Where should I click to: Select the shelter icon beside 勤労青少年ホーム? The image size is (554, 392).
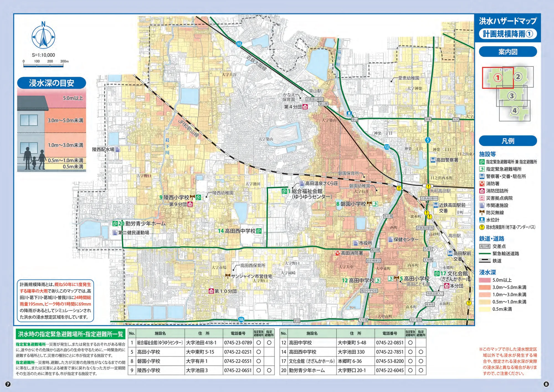[115, 224]
